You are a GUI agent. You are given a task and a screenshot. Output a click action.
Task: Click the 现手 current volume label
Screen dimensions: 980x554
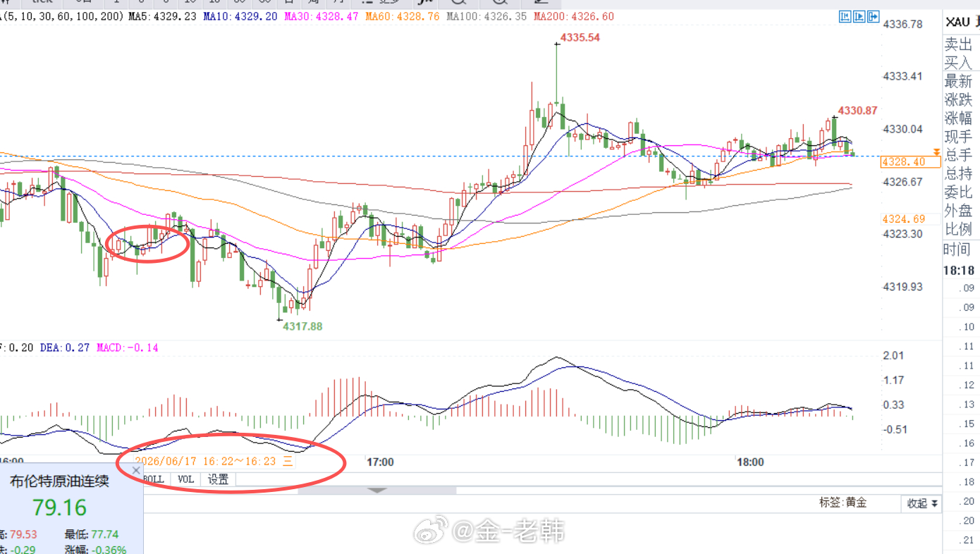(x=958, y=137)
